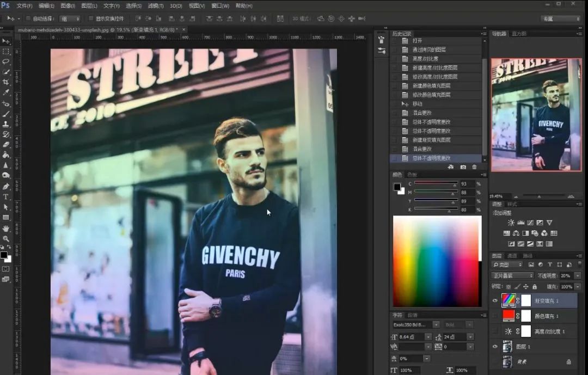Screen dimensions: 588x375
Task: Open the Exotc350 font family dropdown
Action: 436,325
